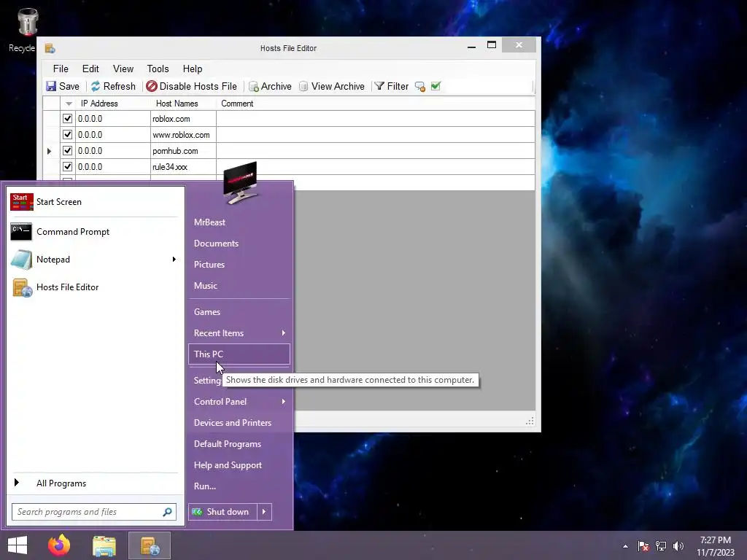Click the row selector arrow beside pornhub.com
The width and height of the screenshot is (747, 560).
pyautogui.click(x=50, y=151)
